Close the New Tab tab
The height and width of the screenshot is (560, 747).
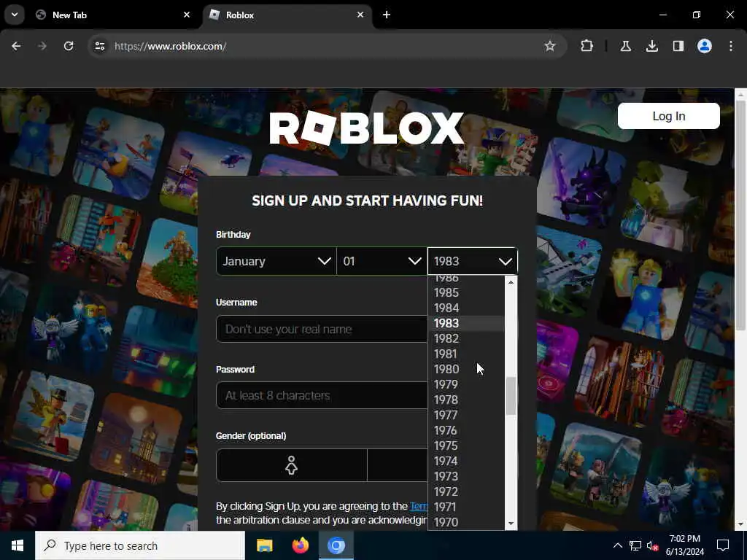(x=187, y=15)
